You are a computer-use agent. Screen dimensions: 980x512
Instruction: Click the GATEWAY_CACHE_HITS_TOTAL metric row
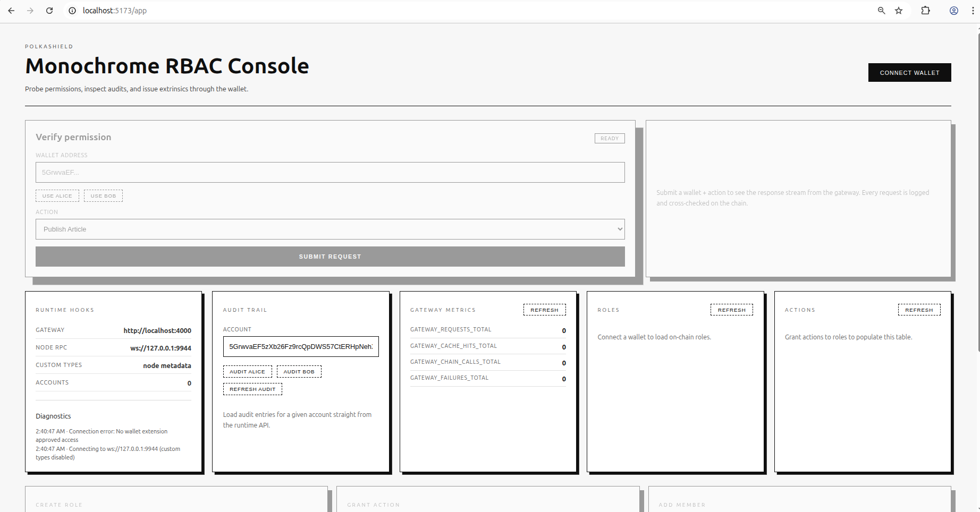coord(488,346)
